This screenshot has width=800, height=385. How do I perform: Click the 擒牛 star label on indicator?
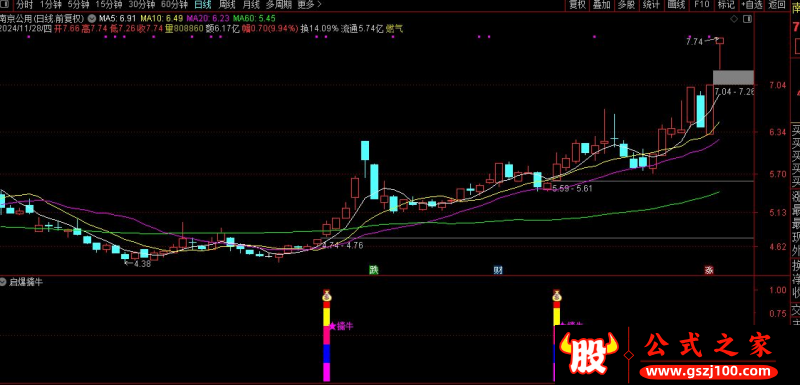(x=341, y=326)
